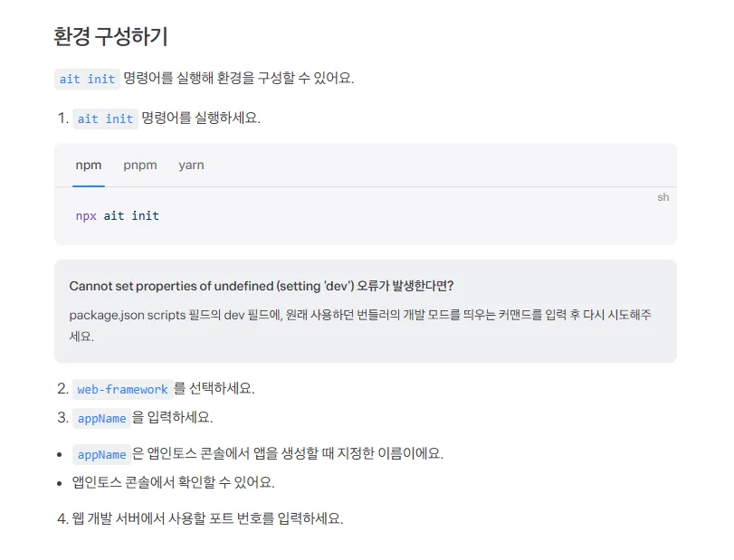The image size is (734, 560).
Task: Click 'appName' code in step 3
Action: pyautogui.click(x=101, y=418)
